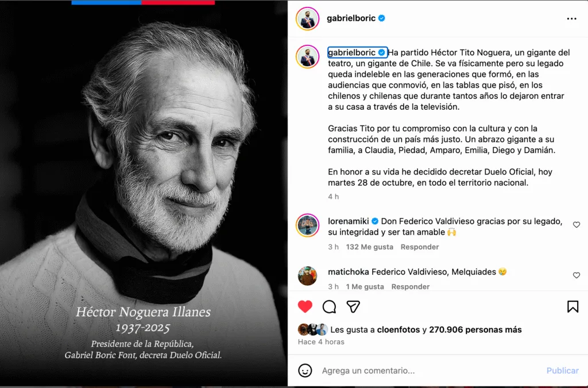Open the comment speech bubble icon
This screenshot has width=588, height=388.
329,306
